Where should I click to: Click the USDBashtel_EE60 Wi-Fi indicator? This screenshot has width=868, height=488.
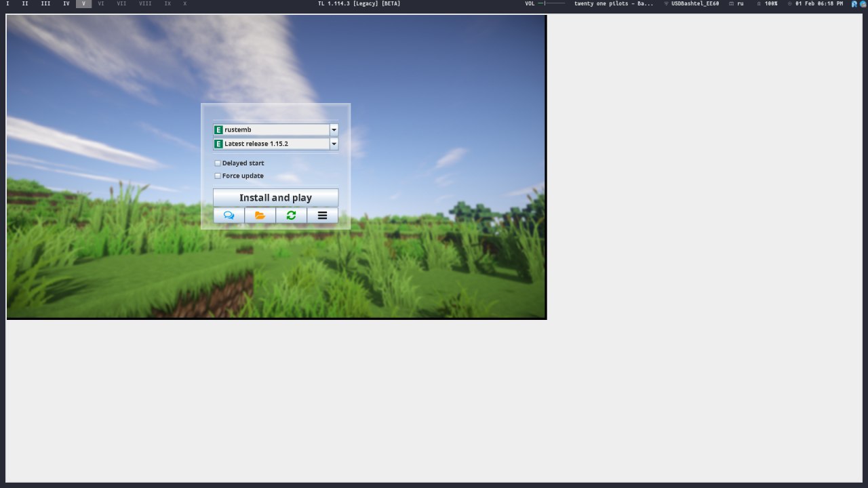[691, 3]
